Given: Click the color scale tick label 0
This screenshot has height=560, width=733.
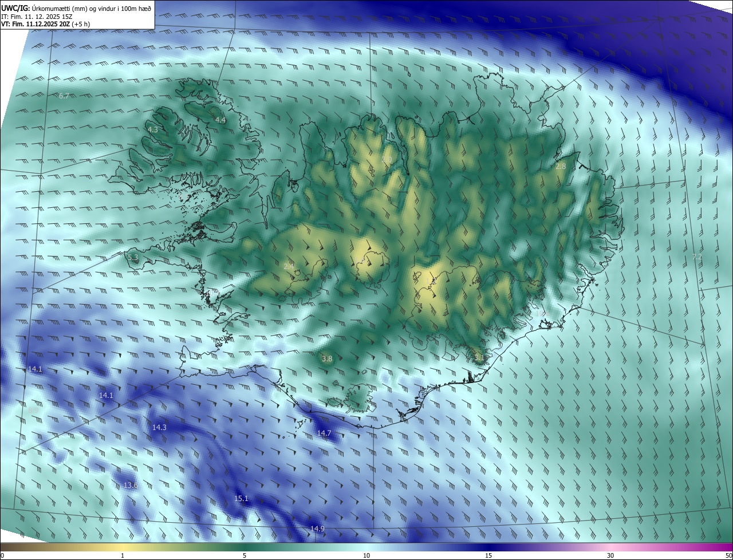Looking at the screenshot, I should [2, 555].
